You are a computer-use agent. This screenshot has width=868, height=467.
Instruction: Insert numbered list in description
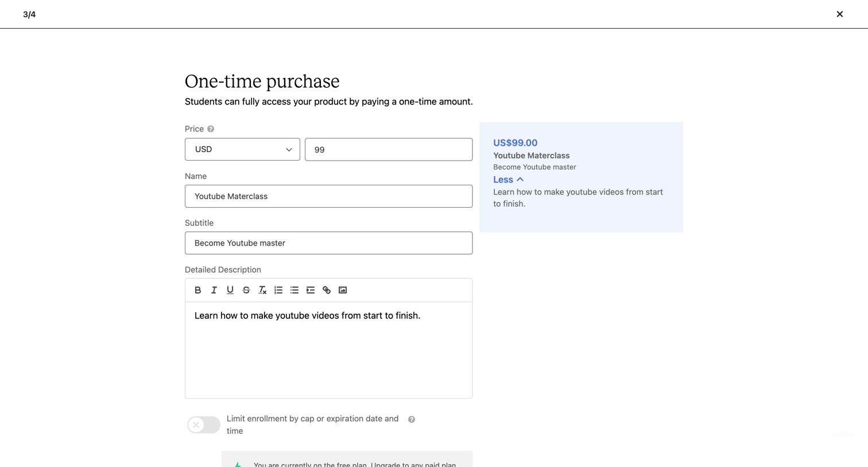pyautogui.click(x=278, y=290)
